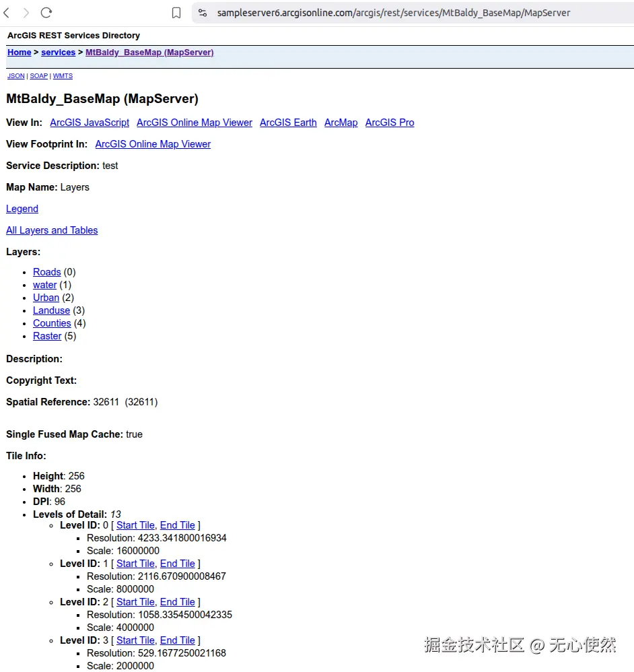
Task: Open Level ID 0 End Tile
Action: click(178, 525)
